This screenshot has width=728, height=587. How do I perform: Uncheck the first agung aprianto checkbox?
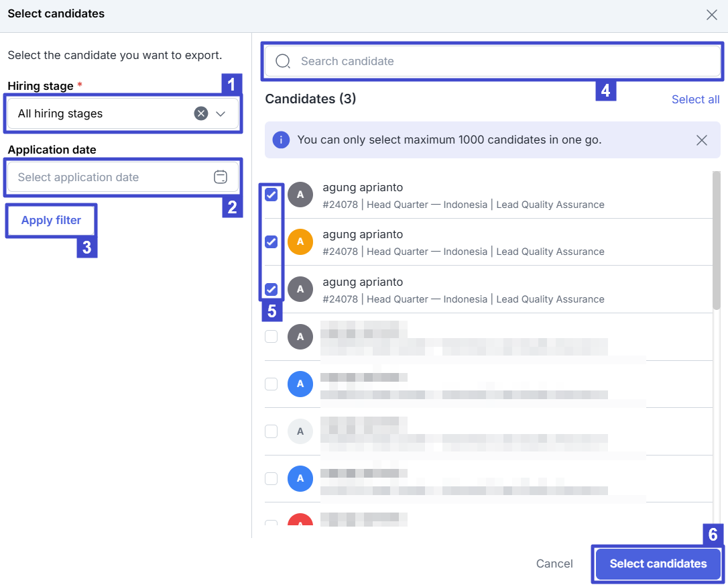click(271, 195)
